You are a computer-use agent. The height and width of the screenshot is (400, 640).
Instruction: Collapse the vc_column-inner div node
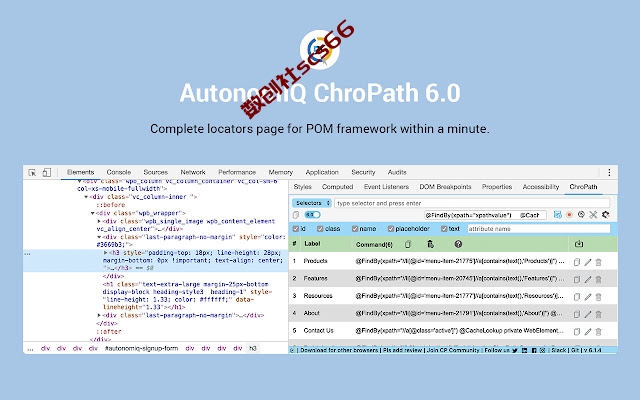(86, 197)
